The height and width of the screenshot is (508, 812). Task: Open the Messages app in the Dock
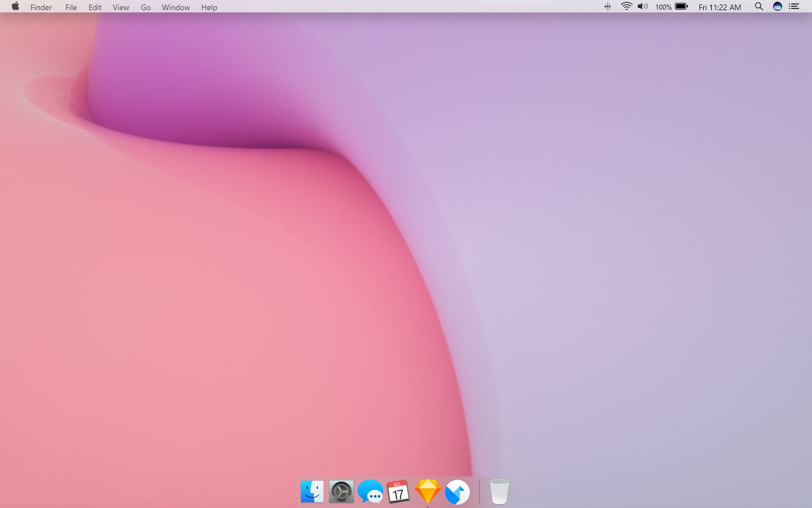pyautogui.click(x=370, y=492)
